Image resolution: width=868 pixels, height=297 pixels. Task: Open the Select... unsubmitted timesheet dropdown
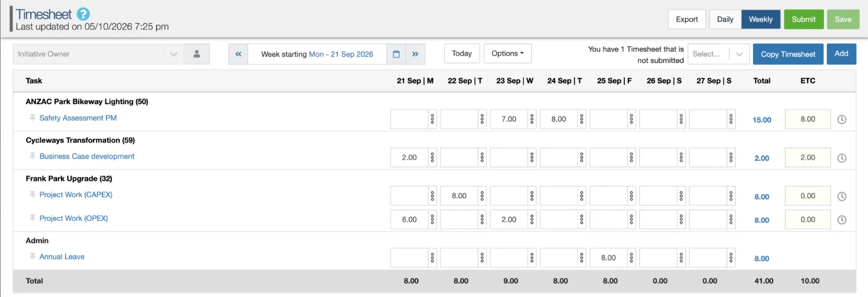(x=718, y=54)
